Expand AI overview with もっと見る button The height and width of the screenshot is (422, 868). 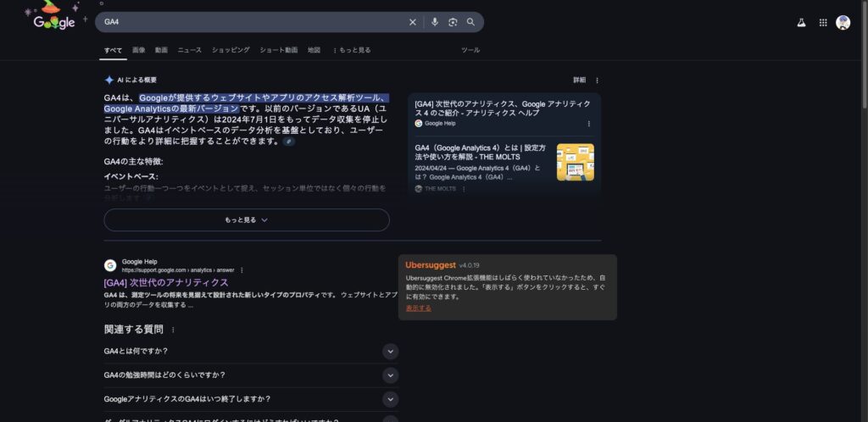[x=247, y=219]
